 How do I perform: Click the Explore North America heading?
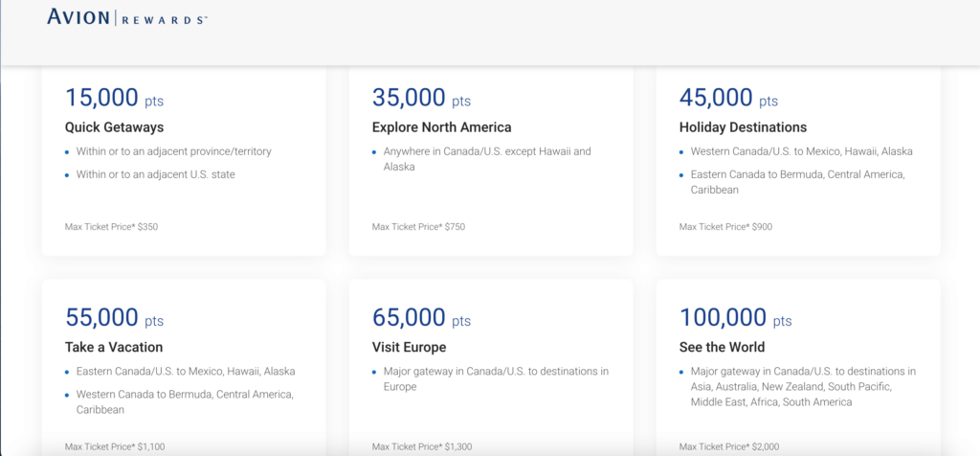click(x=441, y=127)
